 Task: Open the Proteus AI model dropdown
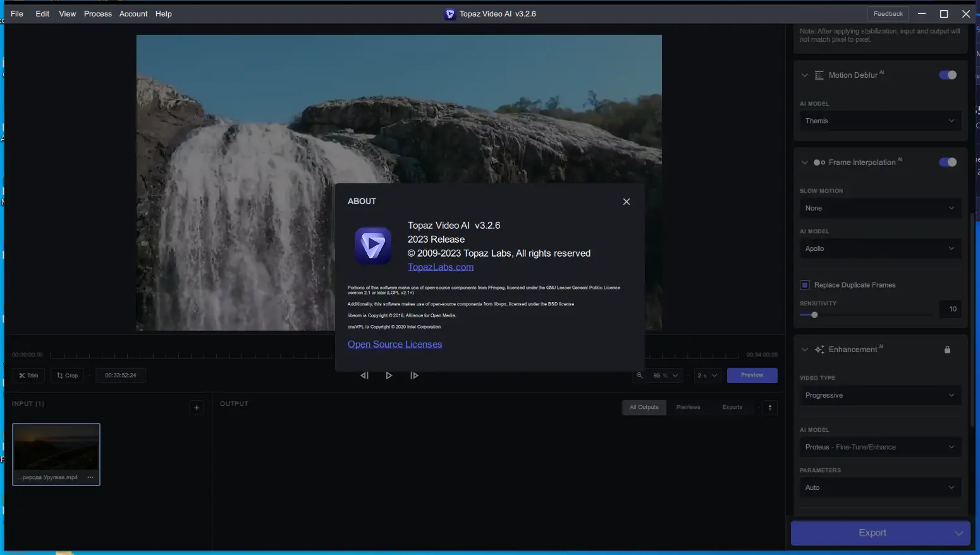click(880, 447)
